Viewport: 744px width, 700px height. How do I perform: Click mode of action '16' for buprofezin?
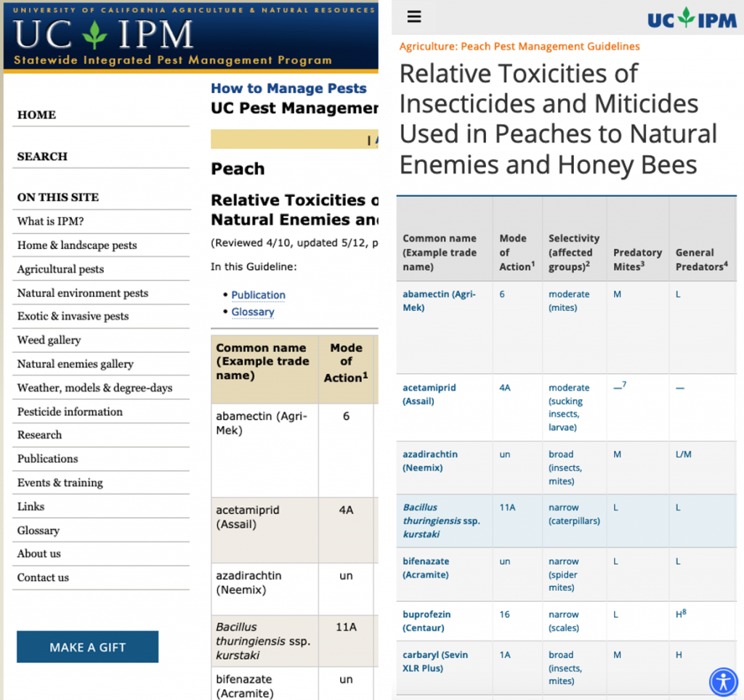504,614
